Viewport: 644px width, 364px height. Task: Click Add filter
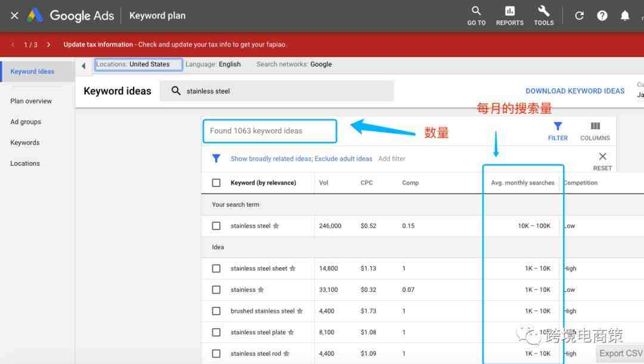392,159
